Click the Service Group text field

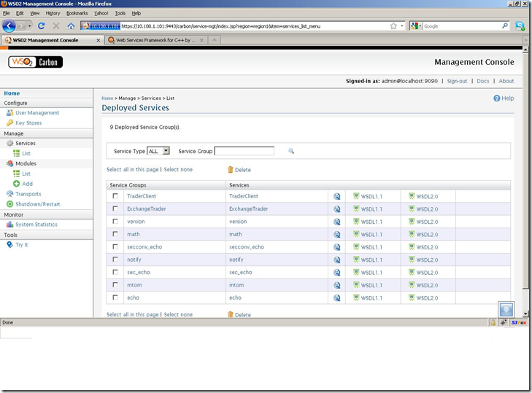click(x=244, y=151)
